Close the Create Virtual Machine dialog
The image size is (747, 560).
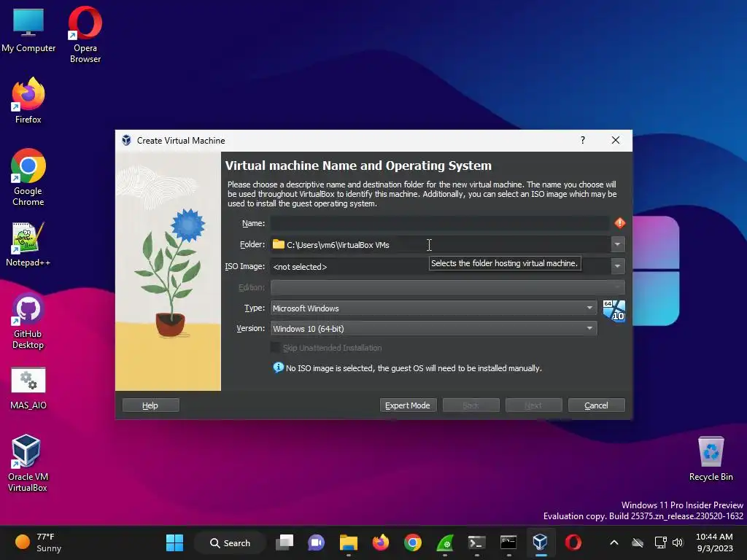coord(616,140)
